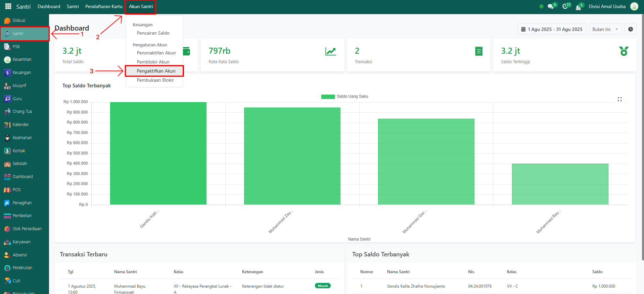Image resolution: width=644 pixels, height=294 pixels.
Task: Click the green online status indicator
Action: 541,6
